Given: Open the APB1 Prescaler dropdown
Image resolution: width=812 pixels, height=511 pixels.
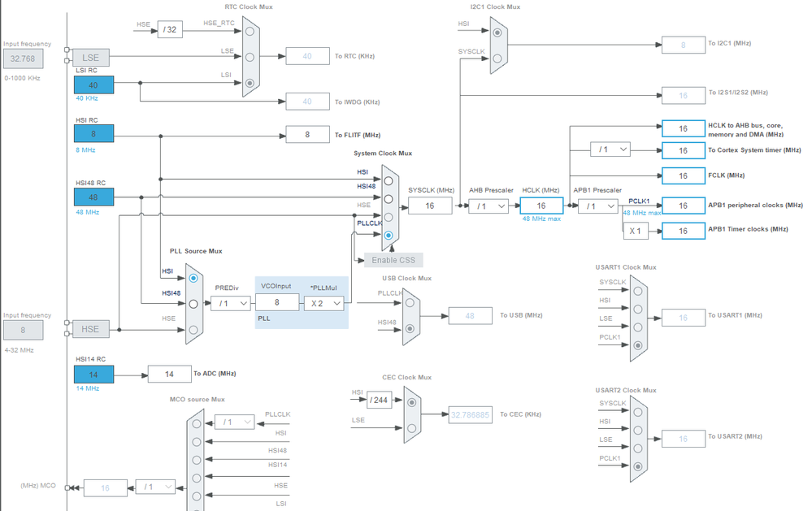Looking at the screenshot, I should coord(598,206).
